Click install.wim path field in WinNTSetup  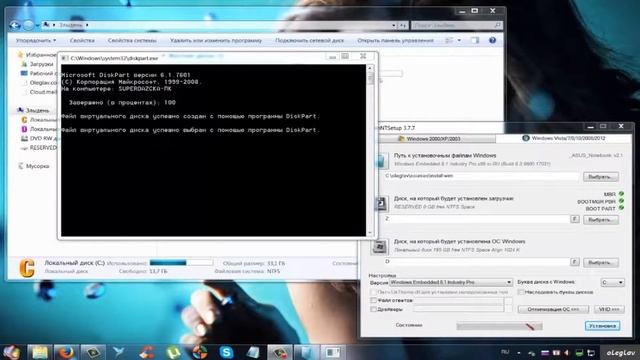tap(481, 176)
